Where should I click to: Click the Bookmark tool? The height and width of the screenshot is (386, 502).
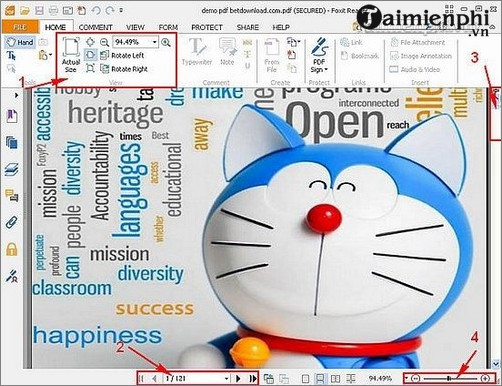click(360, 56)
